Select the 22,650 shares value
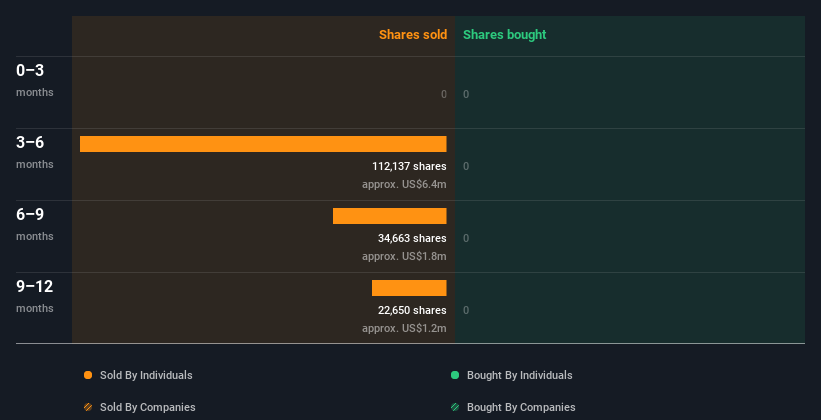 (x=412, y=310)
